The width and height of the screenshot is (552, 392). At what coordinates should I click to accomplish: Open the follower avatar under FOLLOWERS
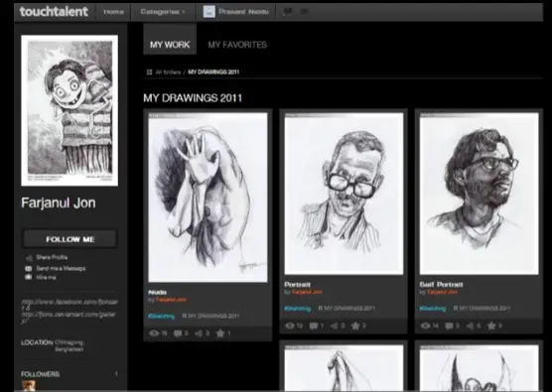(28, 386)
